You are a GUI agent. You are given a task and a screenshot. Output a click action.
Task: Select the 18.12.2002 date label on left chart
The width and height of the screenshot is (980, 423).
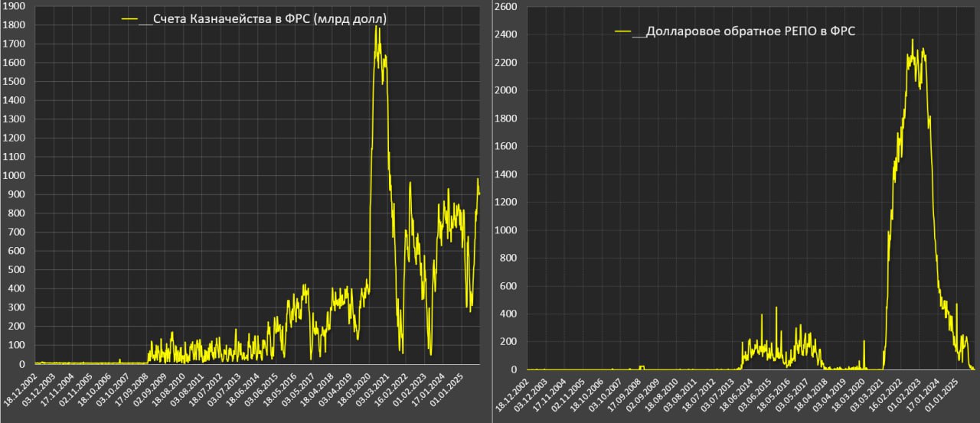[21, 390]
